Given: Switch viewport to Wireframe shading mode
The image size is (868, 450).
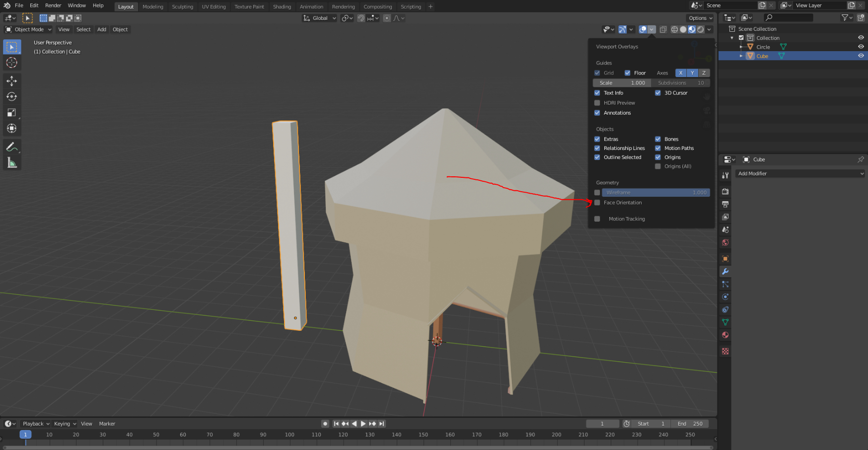Looking at the screenshot, I should pyautogui.click(x=674, y=29).
